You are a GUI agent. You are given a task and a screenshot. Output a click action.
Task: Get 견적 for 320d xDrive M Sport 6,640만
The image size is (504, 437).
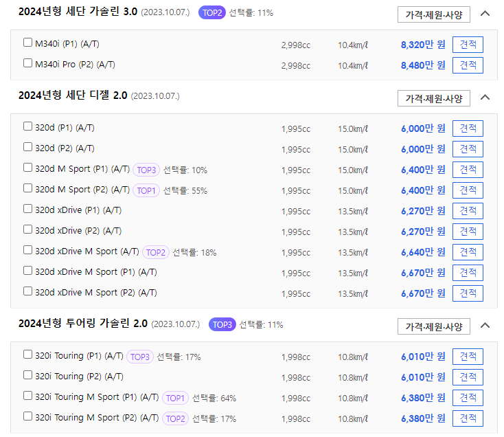pos(468,252)
